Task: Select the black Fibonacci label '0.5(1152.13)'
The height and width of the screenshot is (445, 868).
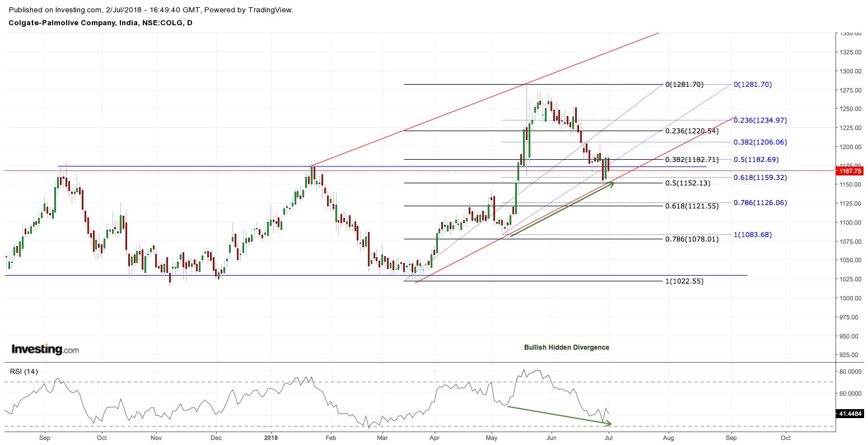Action: tap(687, 183)
